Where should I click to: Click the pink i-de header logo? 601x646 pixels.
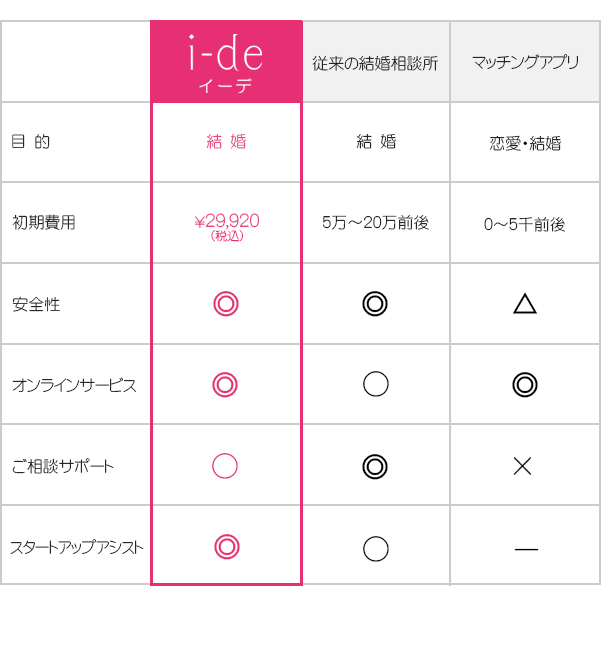point(226,61)
